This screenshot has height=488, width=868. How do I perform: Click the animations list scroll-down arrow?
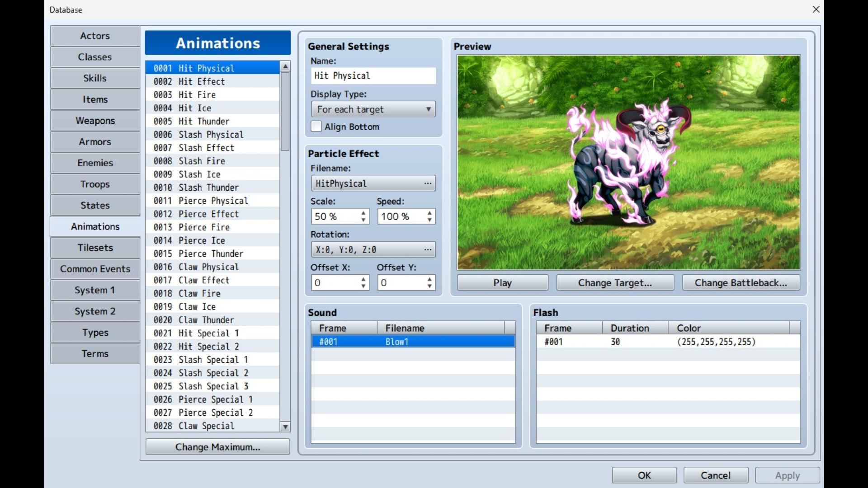(x=285, y=426)
